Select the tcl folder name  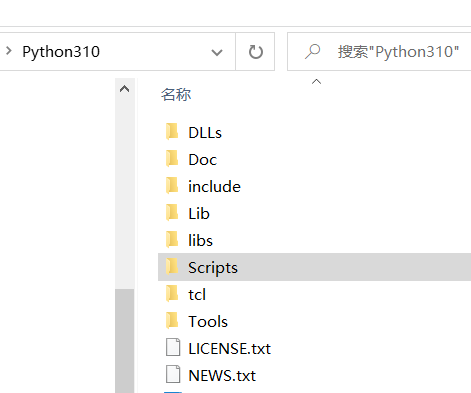[197, 295]
